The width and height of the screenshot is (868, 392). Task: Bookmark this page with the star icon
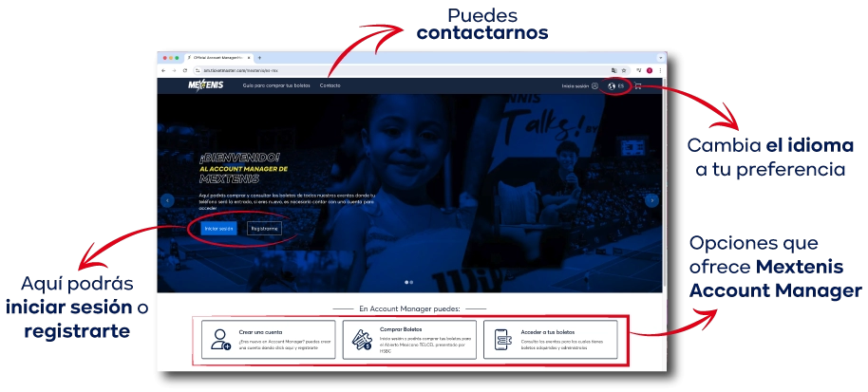tap(626, 70)
